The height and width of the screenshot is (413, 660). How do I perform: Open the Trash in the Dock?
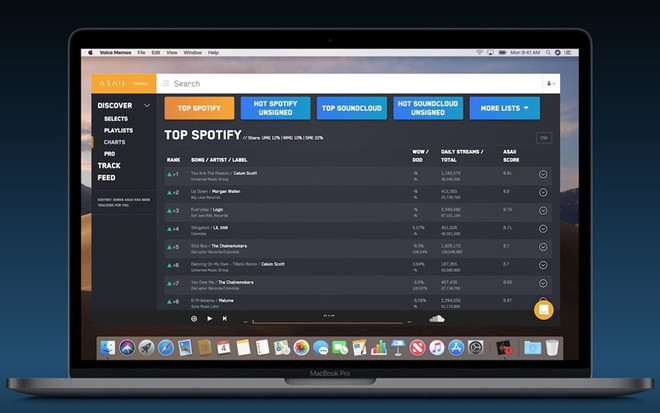553,348
